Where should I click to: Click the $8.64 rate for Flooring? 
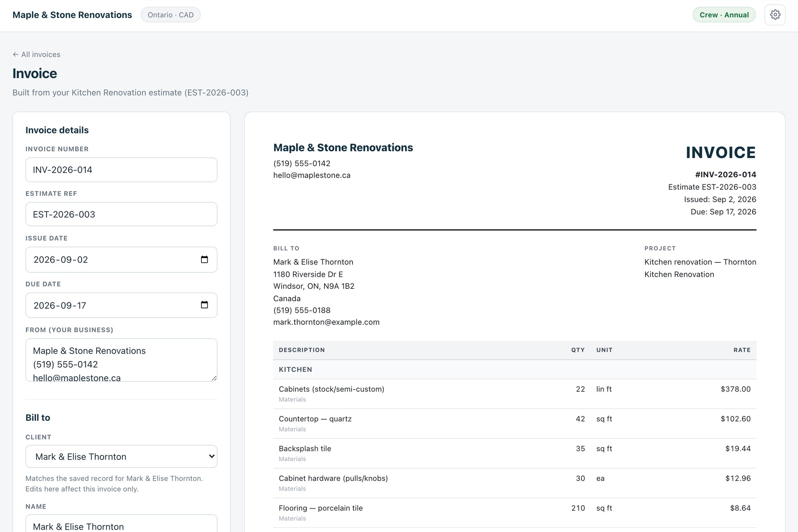coord(740,508)
